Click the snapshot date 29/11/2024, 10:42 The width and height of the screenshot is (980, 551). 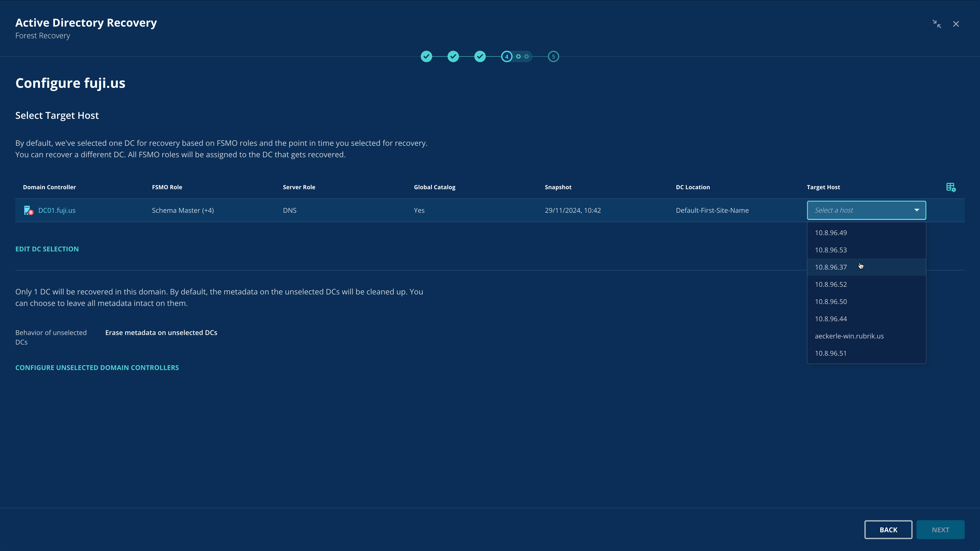click(x=572, y=210)
